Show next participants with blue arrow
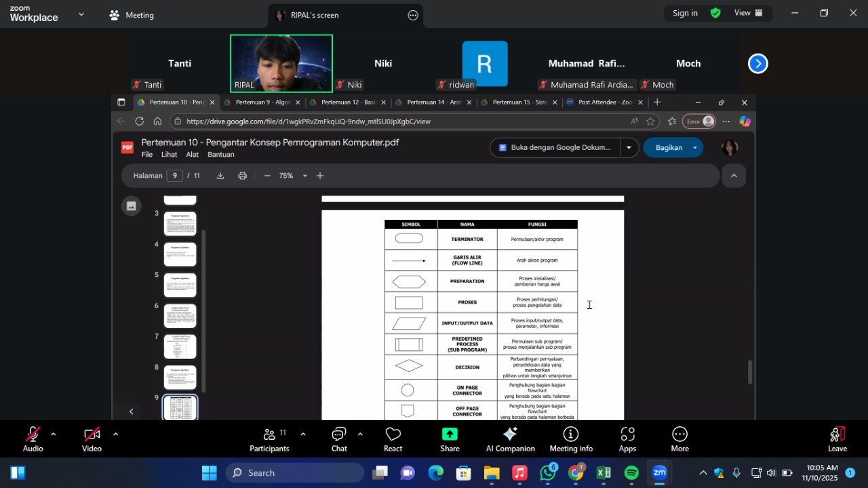 click(x=757, y=64)
